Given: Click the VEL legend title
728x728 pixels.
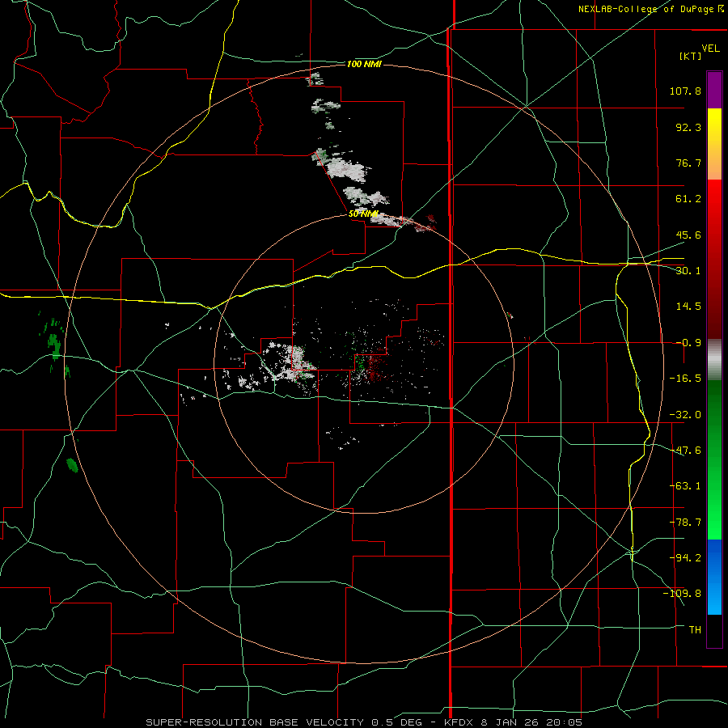Looking at the screenshot, I should coord(710,49).
